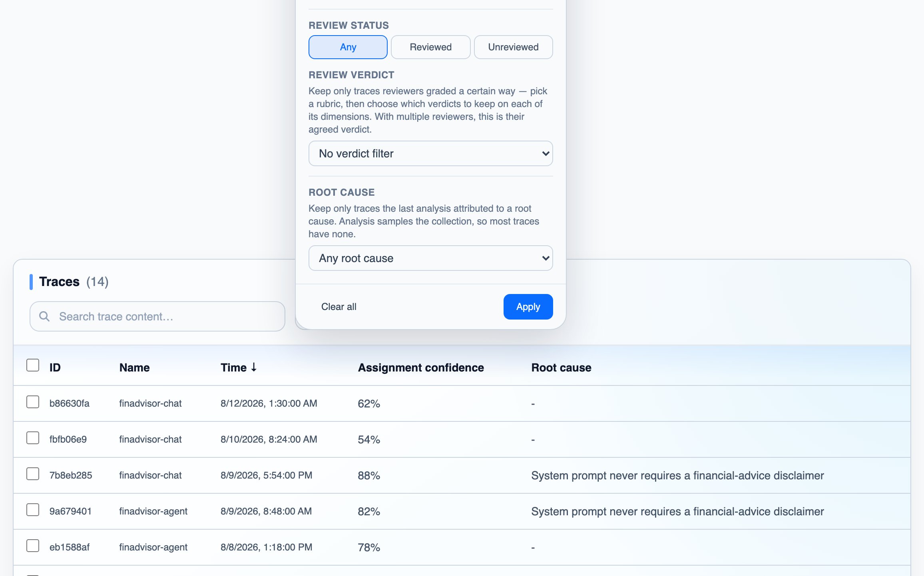Click the Time sort descending arrow

tap(254, 367)
